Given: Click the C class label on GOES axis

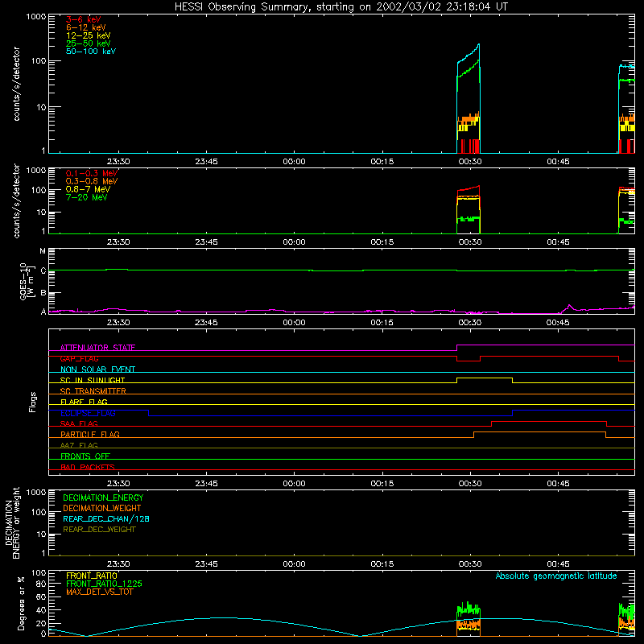Looking at the screenshot, I should point(43,270).
